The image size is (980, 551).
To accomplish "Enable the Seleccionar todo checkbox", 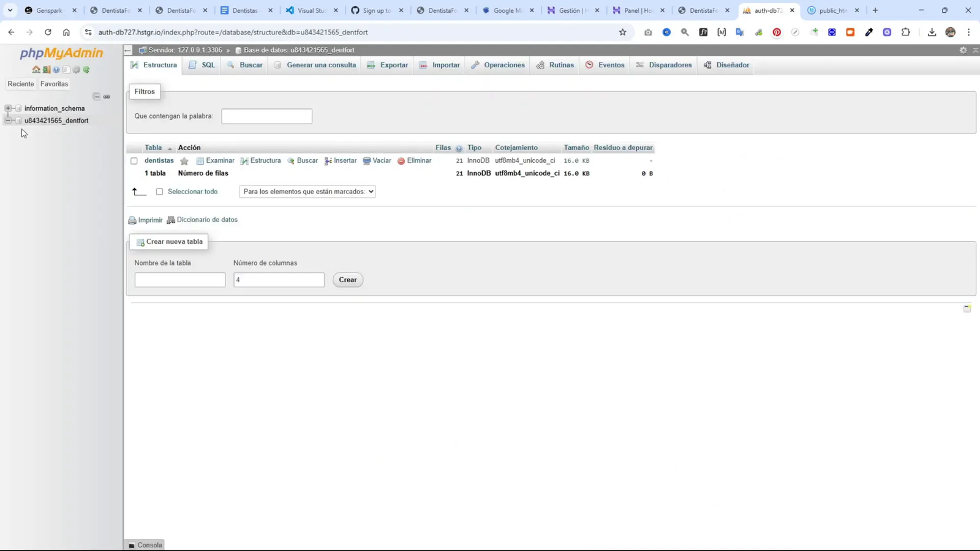I will click(159, 192).
